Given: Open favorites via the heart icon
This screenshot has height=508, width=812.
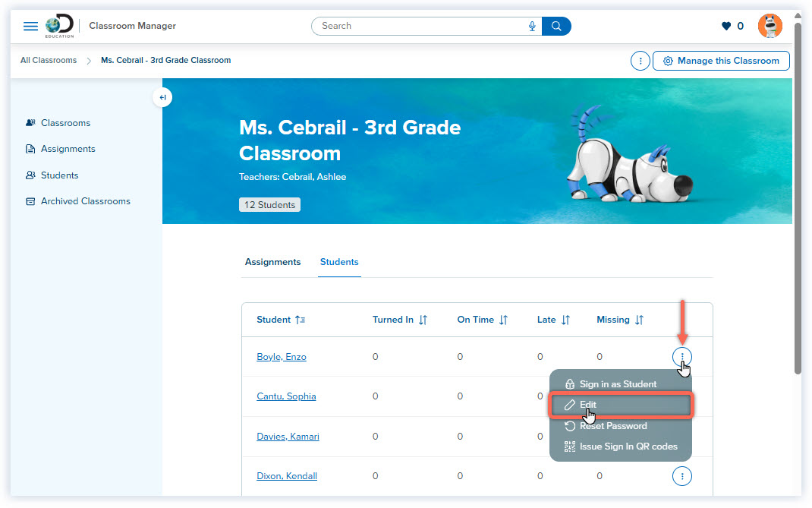Looking at the screenshot, I should (726, 25).
